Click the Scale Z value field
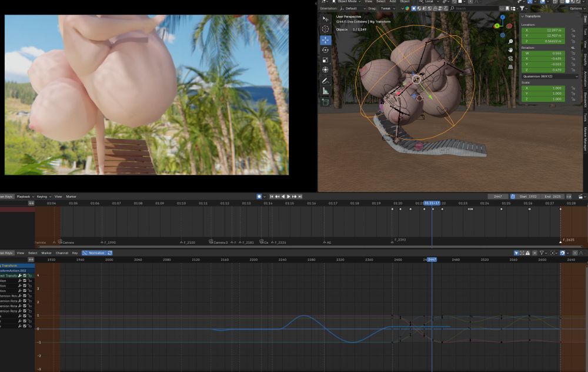The width and height of the screenshot is (588, 372). pyautogui.click(x=543, y=99)
